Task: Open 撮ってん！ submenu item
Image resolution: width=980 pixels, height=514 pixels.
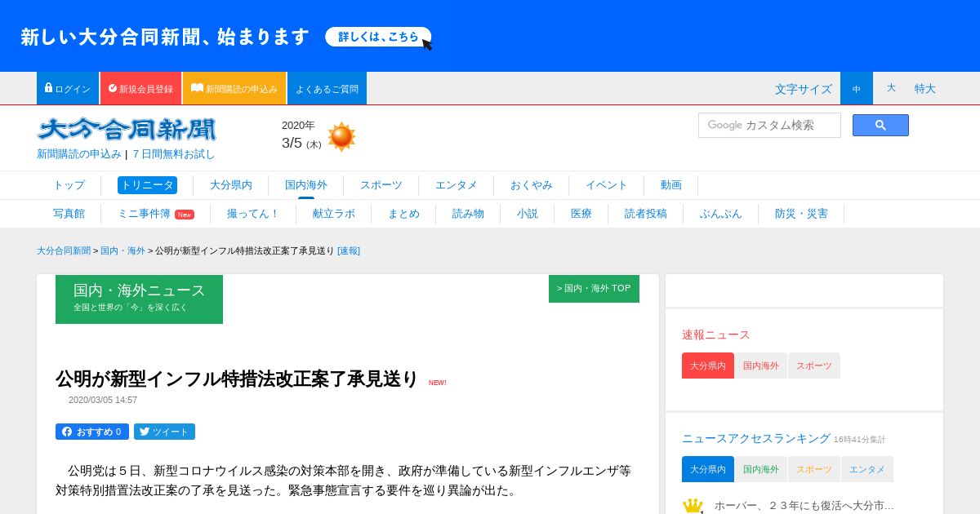Action: (253, 214)
